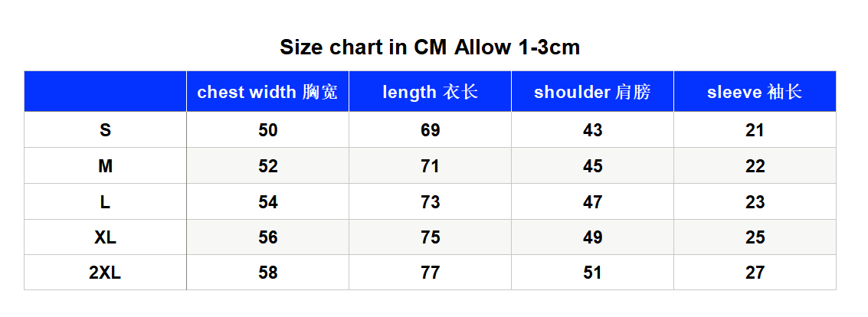Click sleeve value 25 for size XL
868x317 pixels.
coord(755,237)
